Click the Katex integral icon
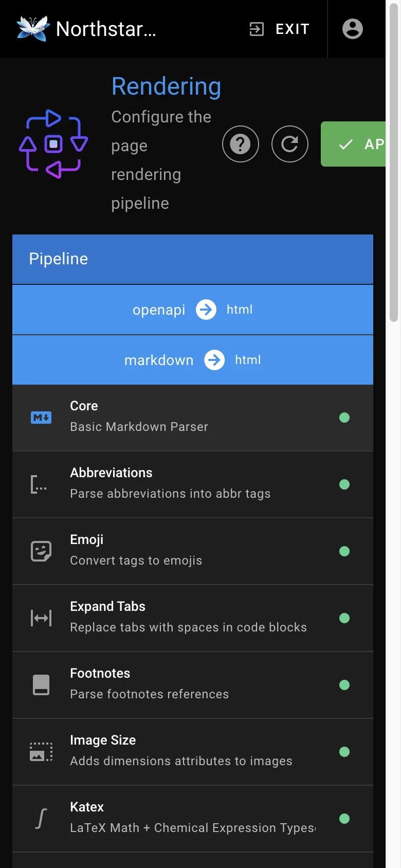Image resolution: width=401 pixels, height=868 pixels. [x=41, y=819]
